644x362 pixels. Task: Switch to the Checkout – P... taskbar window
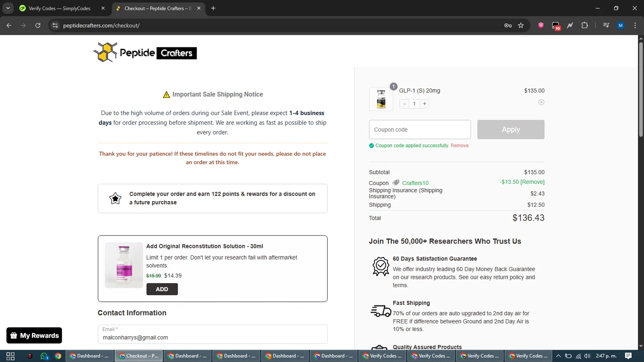click(x=139, y=356)
